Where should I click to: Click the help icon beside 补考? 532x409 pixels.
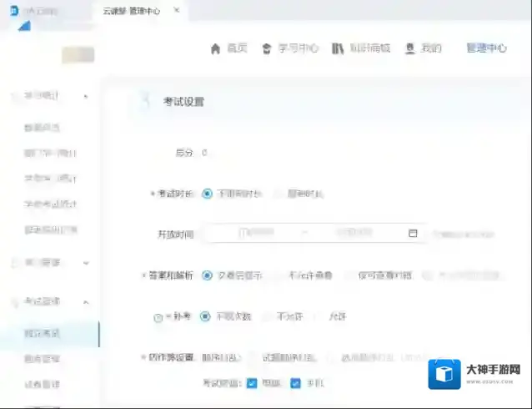click(x=158, y=318)
